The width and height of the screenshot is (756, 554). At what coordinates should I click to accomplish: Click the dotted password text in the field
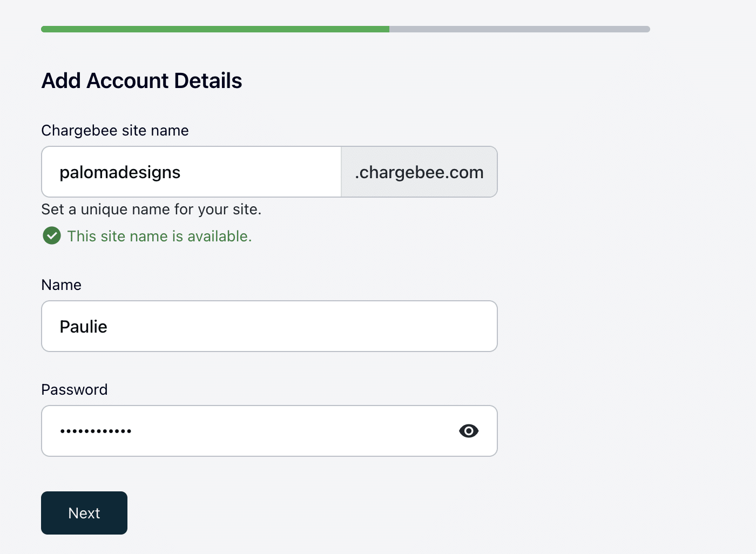[x=96, y=431]
